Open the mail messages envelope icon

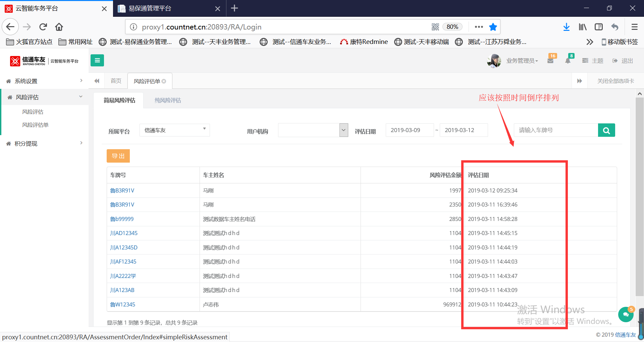[550, 61]
